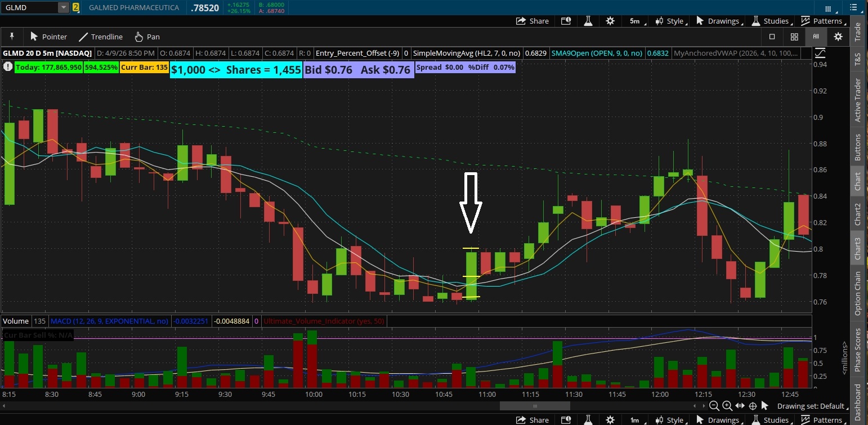Select the Trendline drawing tool
The height and width of the screenshot is (425, 868).
point(101,37)
